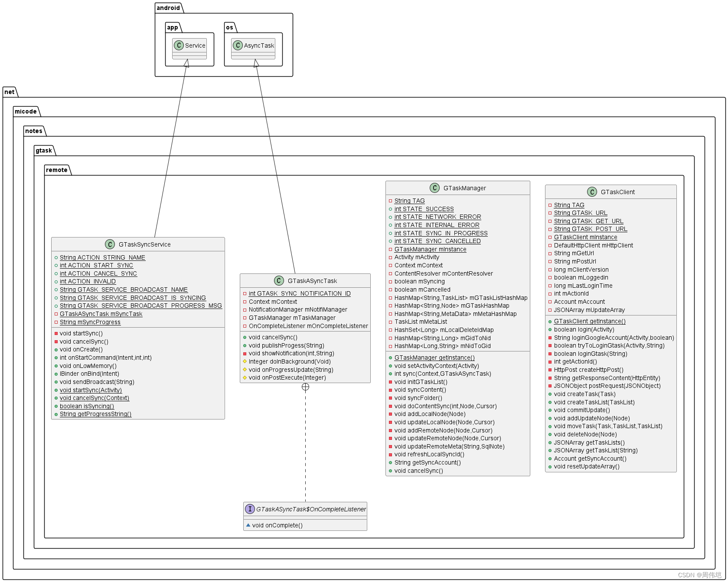This screenshot has height=582, width=728.
Task: Click the green dot before GTaskManager getInstance()
Action: click(391, 358)
